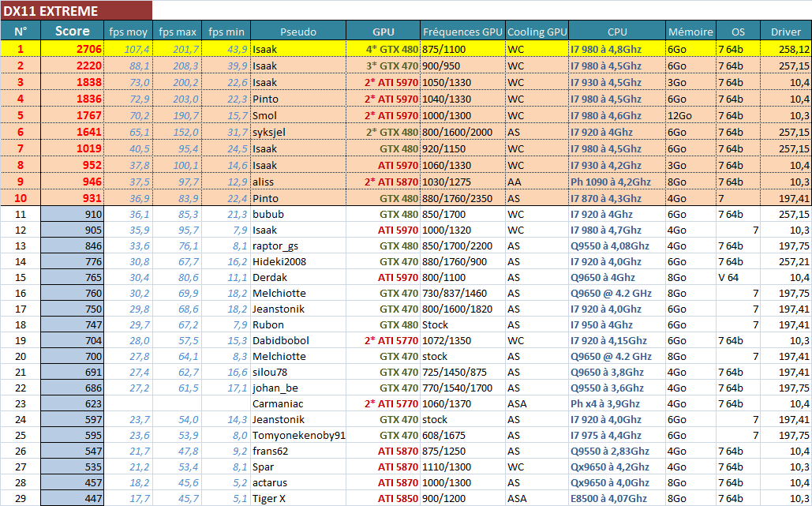Select the Hideki2008 pseudo cell
812x506 pixels.
coord(298,261)
